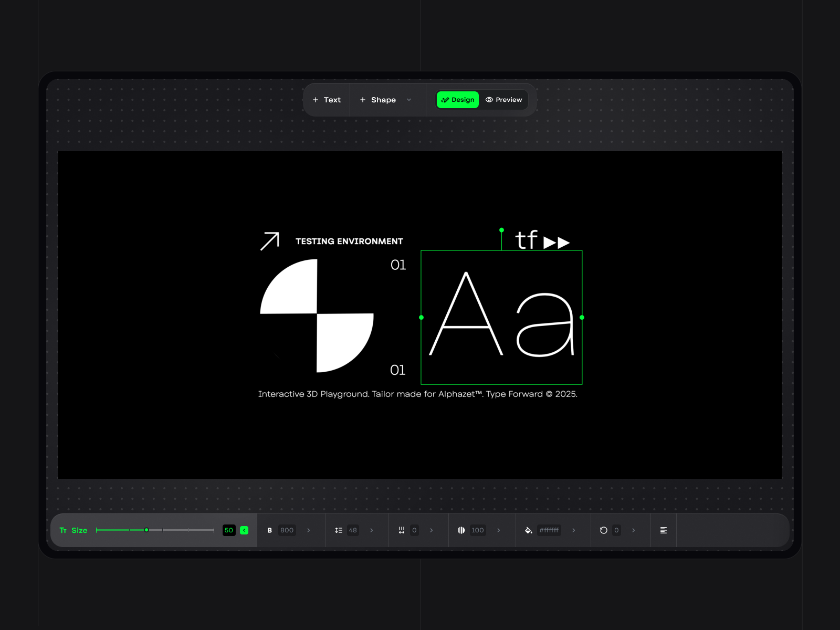Select the diagonal arrow graphic on canvas
This screenshot has height=630, width=840.
(x=270, y=241)
